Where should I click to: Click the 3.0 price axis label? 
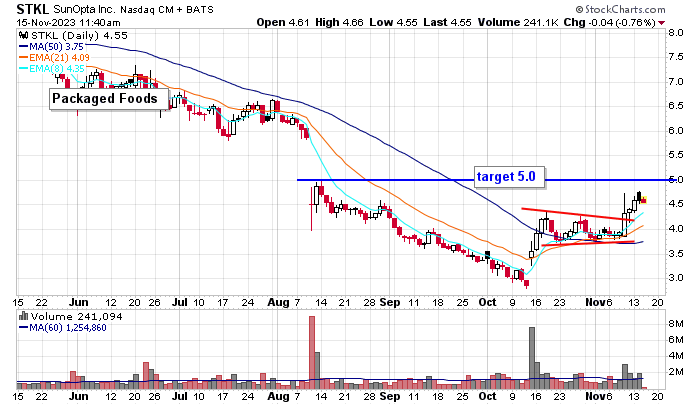pyautogui.click(x=675, y=278)
